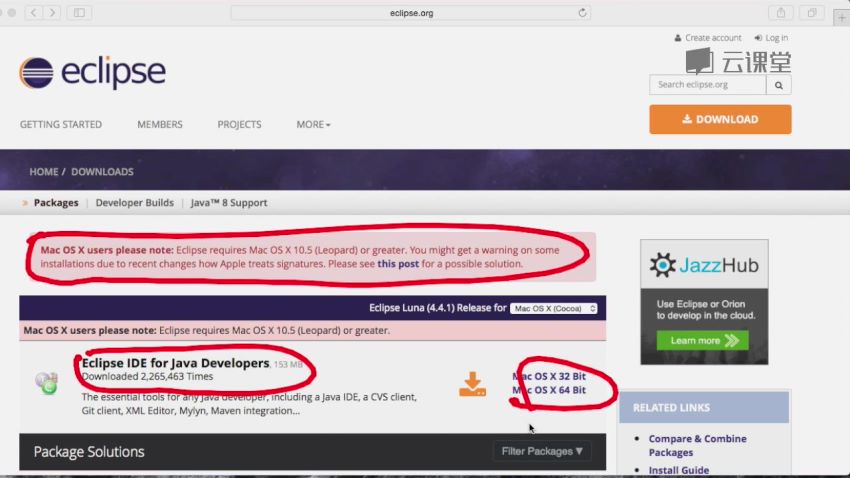This screenshot has width=850, height=478.
Task: Select the Packages tab
Action: [56, 203]
